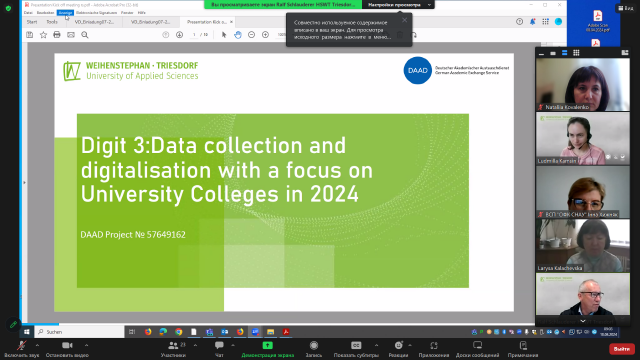This screenshot has width=640, height=360.
Task: Expand video options arrow beside camera
Action: click(x=86, y=345)
